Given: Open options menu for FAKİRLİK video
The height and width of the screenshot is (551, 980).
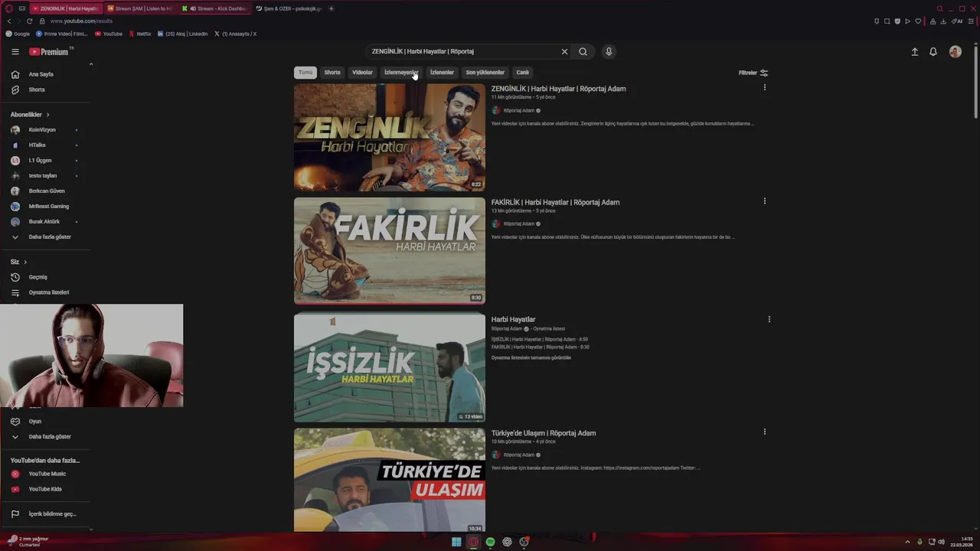Looking at the screenshot, I should click(764, 201).
